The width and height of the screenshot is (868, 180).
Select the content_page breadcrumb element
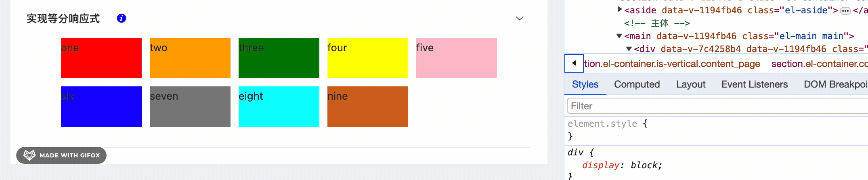coord(672,64)
